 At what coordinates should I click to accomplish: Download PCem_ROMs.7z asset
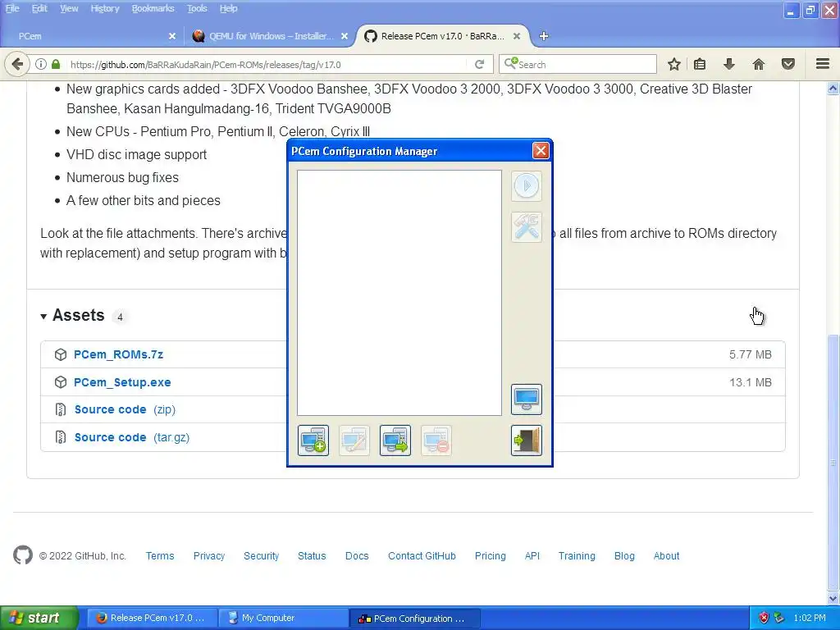[x=118, y=354]
